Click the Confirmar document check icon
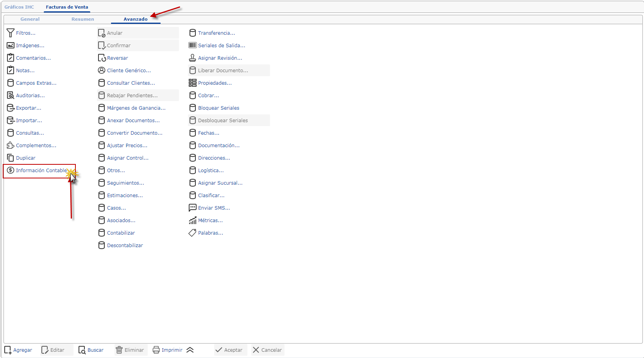 (x=102, y=46)
